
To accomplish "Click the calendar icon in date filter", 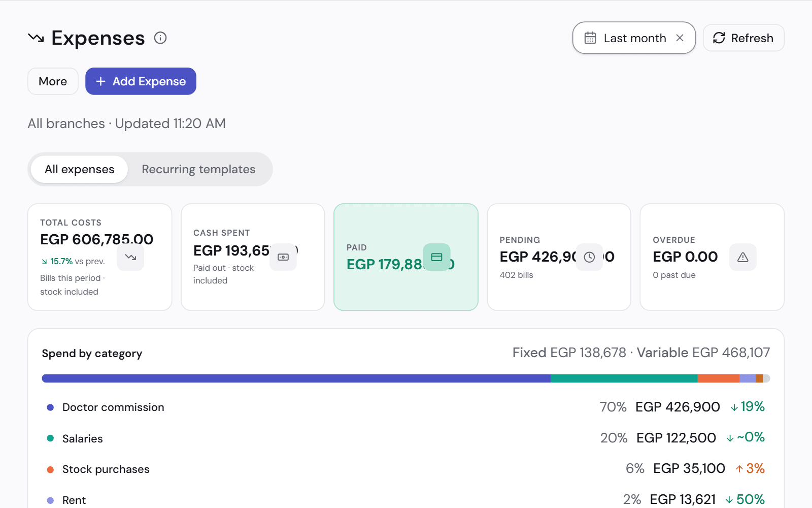I will 590,38.
